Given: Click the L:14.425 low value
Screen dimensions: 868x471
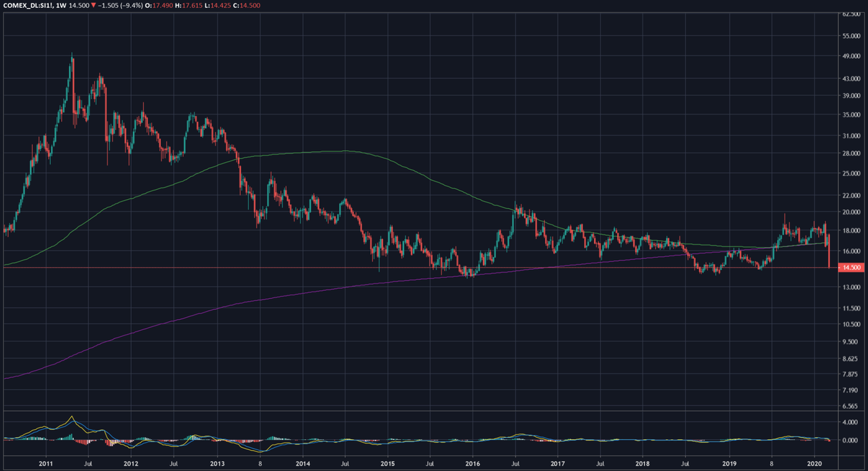Looking at the screenshot, I should click(218, 5).
